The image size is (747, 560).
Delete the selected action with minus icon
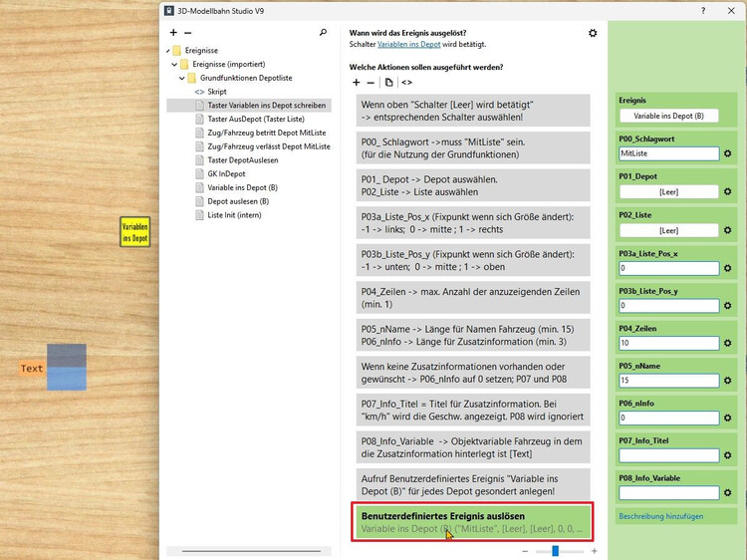tap(371, 83)
